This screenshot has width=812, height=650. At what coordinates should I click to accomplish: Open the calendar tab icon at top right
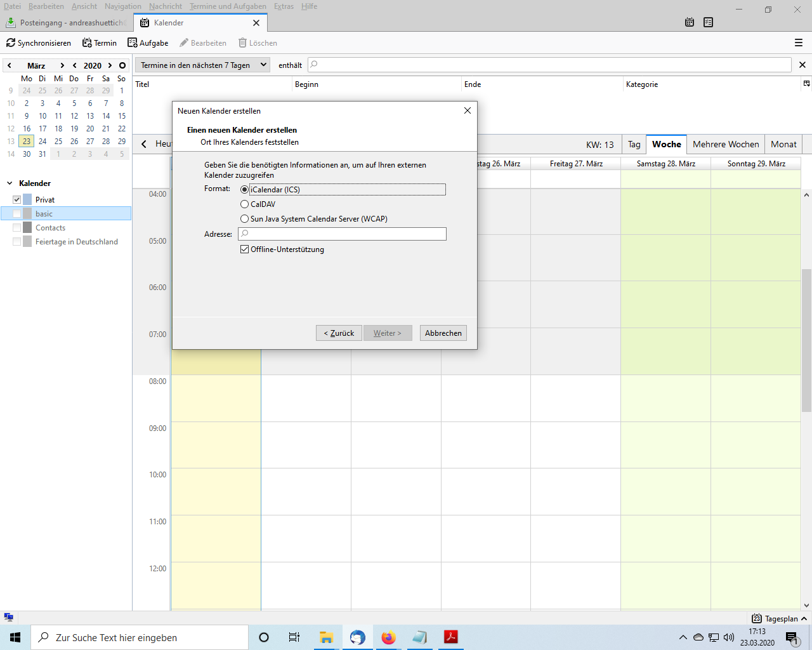click(x=690, y=22)
